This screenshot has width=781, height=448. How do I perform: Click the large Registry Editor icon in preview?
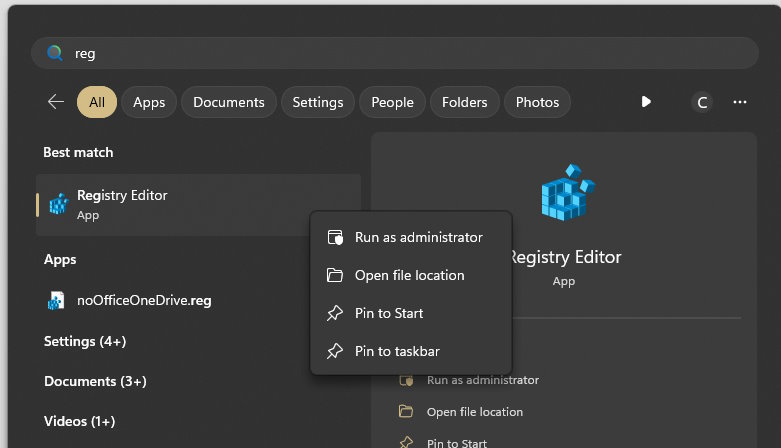pyautogui.click(x=568, y=192)
